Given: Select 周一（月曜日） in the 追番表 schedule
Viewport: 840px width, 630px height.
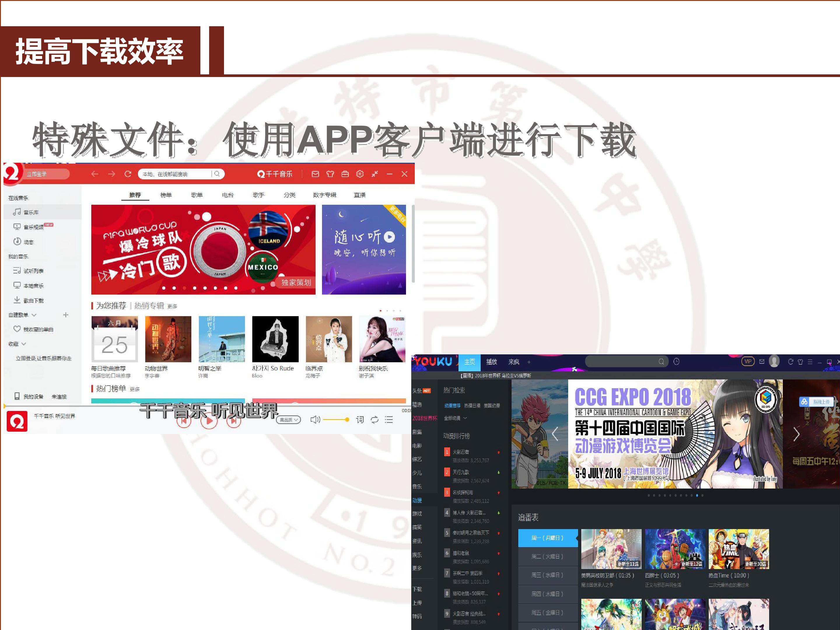Looking at the screenshot, I should 547,538.
